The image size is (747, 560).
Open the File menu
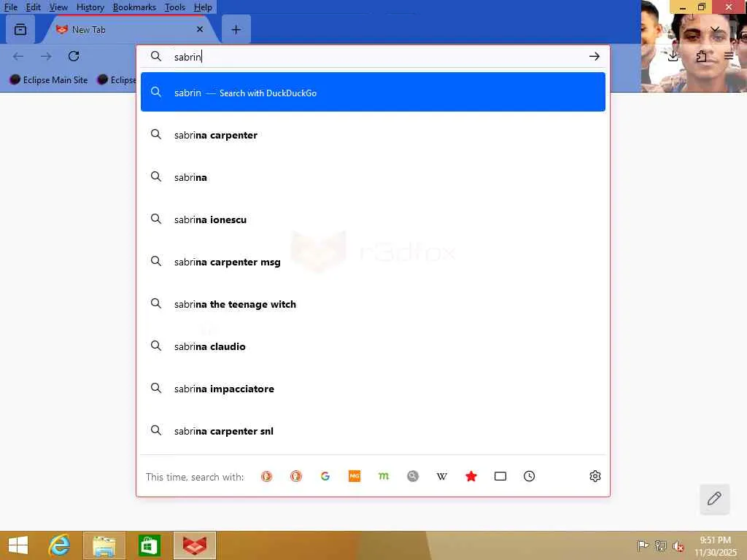click(10, 7)
